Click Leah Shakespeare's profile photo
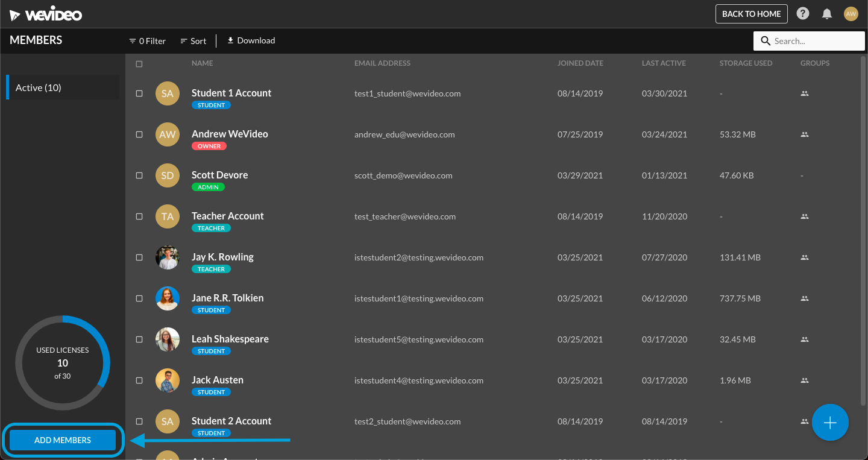The height and width of the screenshot is (460, 868). pyautogui.click(x=168, y=339)
